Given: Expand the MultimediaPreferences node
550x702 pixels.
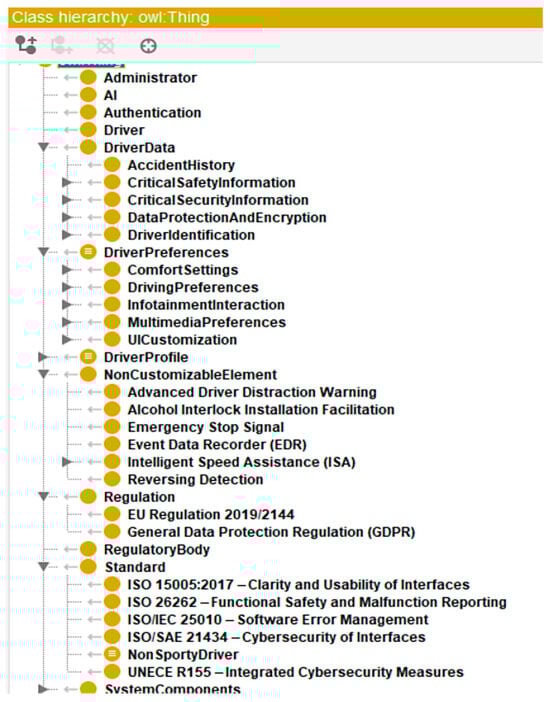Looking at the screenshot, I should [67, 322].
